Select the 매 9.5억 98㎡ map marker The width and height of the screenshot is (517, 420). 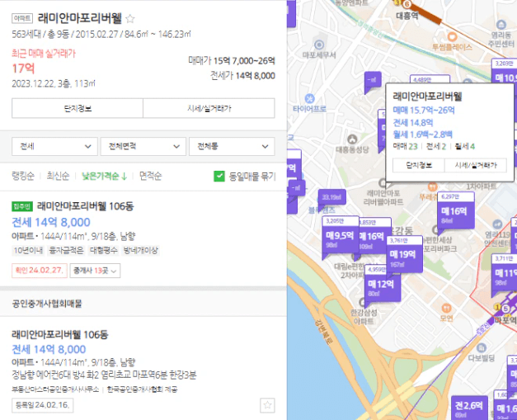[x=341, y=237]
